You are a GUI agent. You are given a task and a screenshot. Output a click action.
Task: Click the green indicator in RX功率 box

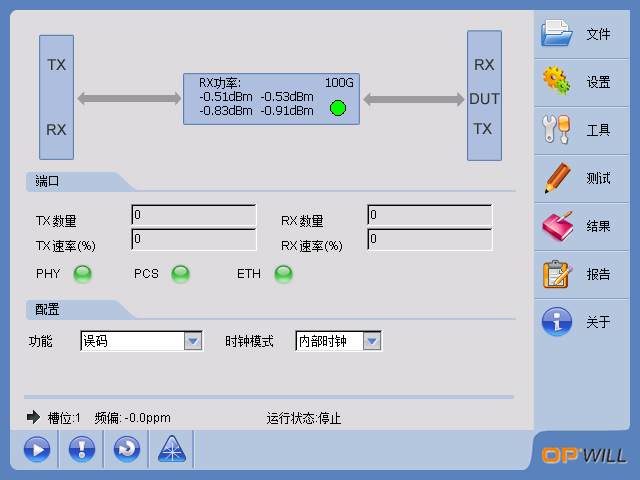[x=338, y=108]
